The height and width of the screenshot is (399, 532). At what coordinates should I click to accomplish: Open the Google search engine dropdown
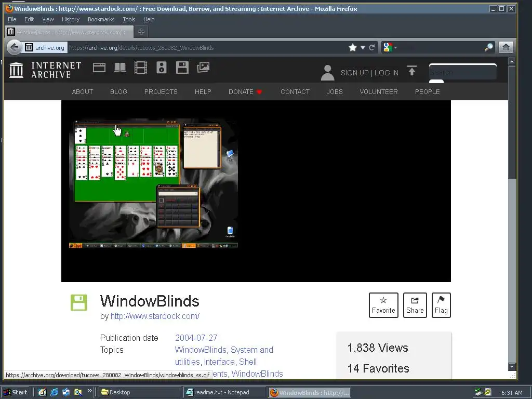coord(390,47)
